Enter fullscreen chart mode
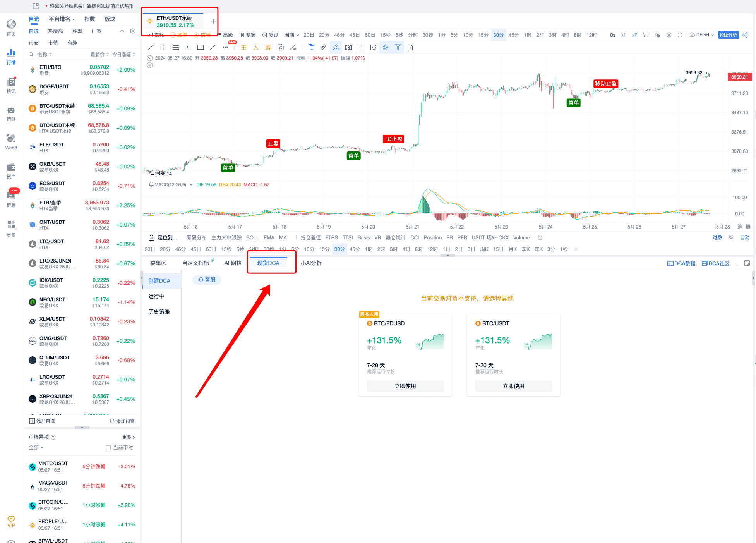This screenshot has width=756, height=543. coord(680,35)
